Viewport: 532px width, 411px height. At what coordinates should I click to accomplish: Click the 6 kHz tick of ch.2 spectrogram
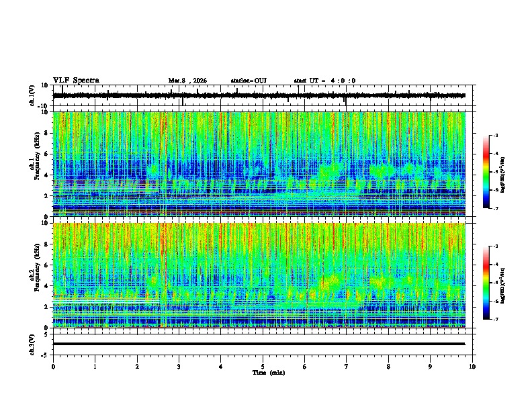tap(47, 265)
